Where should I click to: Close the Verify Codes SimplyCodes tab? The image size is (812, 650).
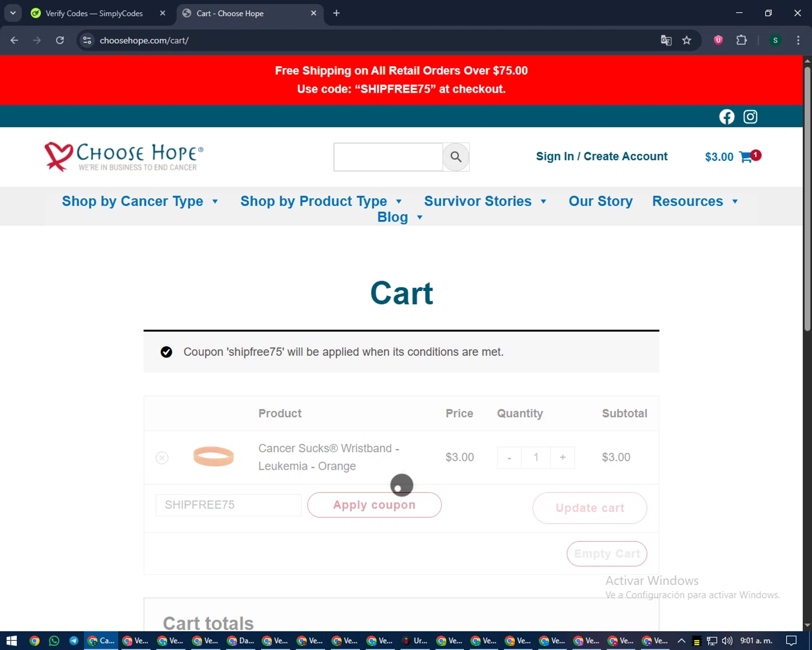click(x=162, y=13)
